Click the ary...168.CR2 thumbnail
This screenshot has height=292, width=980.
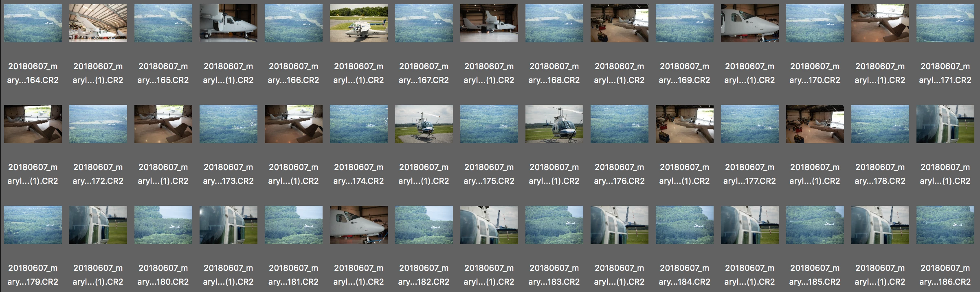pos(554,23)
